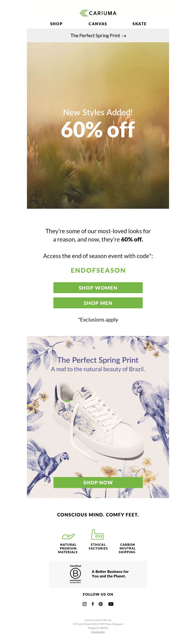Screen dimensions: 196x644
Task: Click the 60% off hero image
Action: 98,126
